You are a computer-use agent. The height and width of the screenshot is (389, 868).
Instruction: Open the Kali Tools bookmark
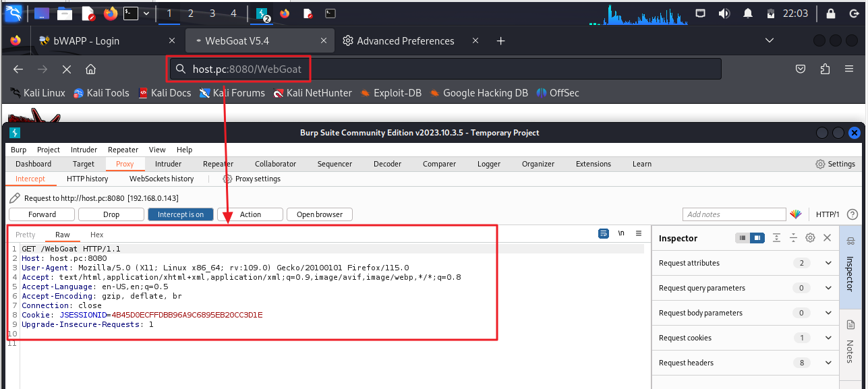coord(101,93)
